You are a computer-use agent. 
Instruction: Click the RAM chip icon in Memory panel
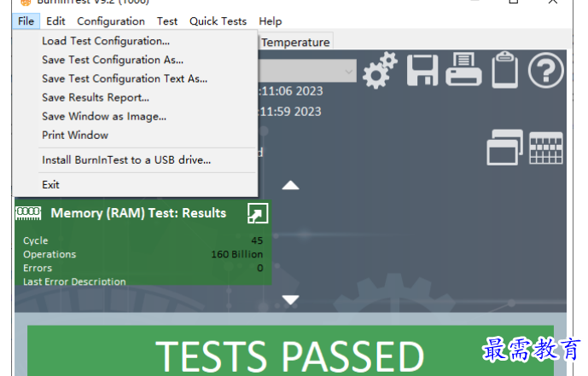point(28,213)
